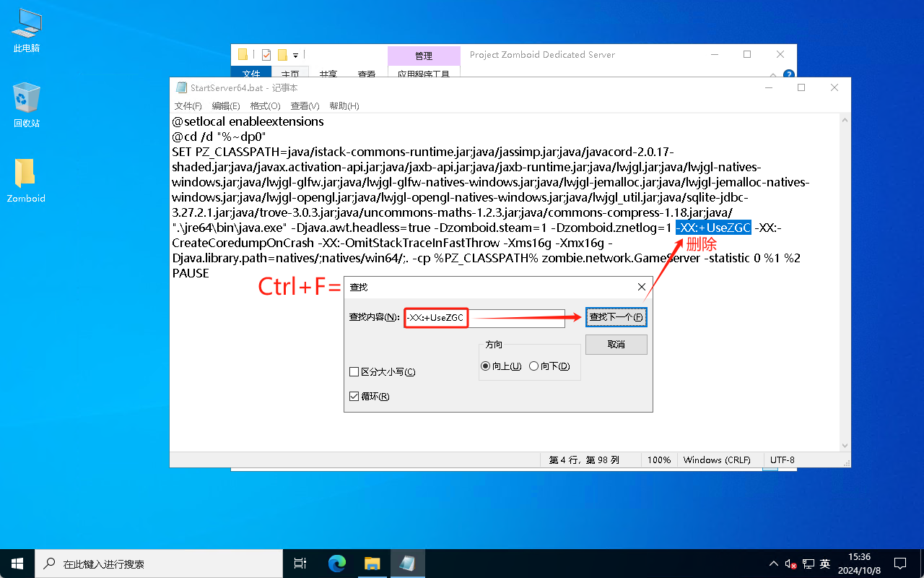Open Task View from the taskbar
This screenshot has height=578, width=924.
click(x=301, y=564)
